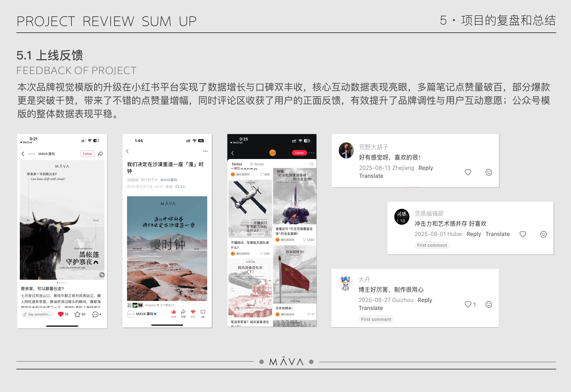Click First comment badge under 大丹
The height and width of the screenshot is (392, 571).
[x=376, y=319]
